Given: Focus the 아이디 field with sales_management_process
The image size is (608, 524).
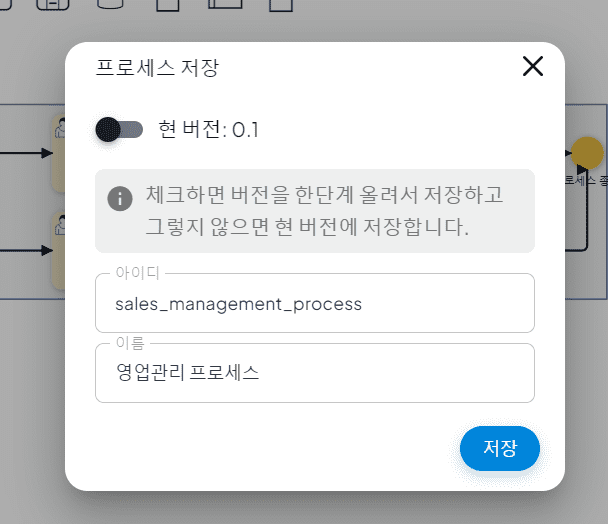Looking at the screenshot, I should 315,303.
